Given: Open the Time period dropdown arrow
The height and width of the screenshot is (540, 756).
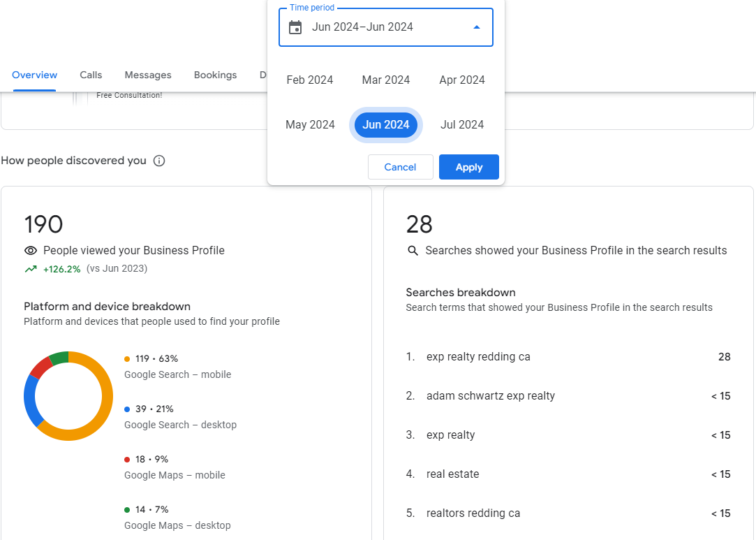Looking at the screenshot, I should coord(476,27).
